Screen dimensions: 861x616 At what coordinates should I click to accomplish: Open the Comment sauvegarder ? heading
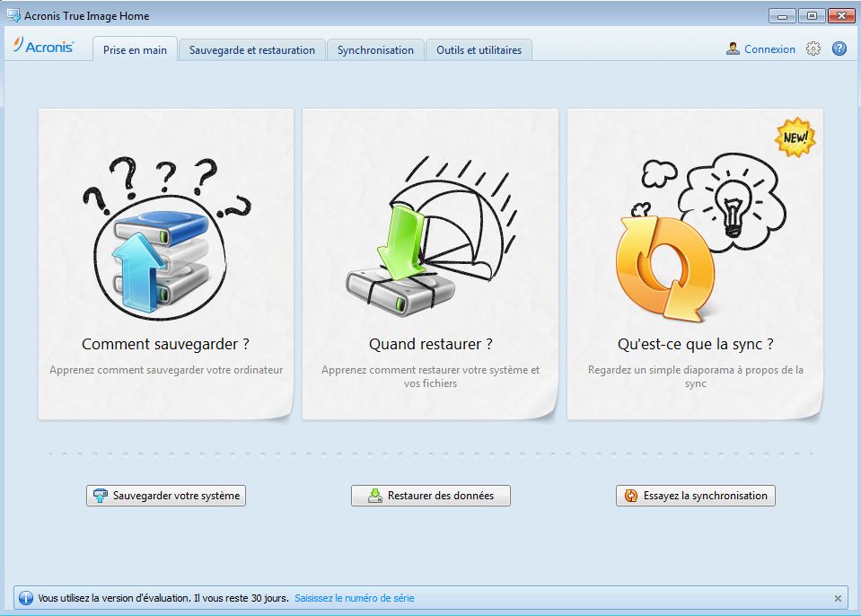[165, 344]
